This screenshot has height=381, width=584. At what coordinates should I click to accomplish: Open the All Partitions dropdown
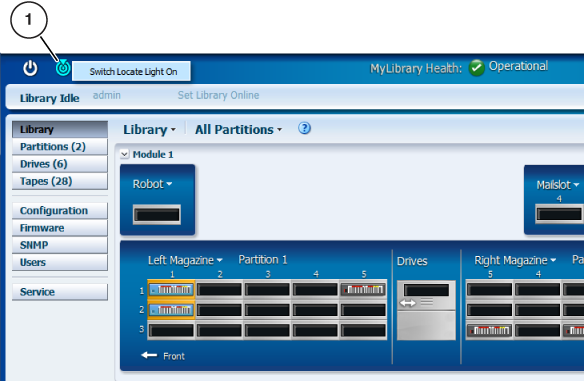[238, 130]
